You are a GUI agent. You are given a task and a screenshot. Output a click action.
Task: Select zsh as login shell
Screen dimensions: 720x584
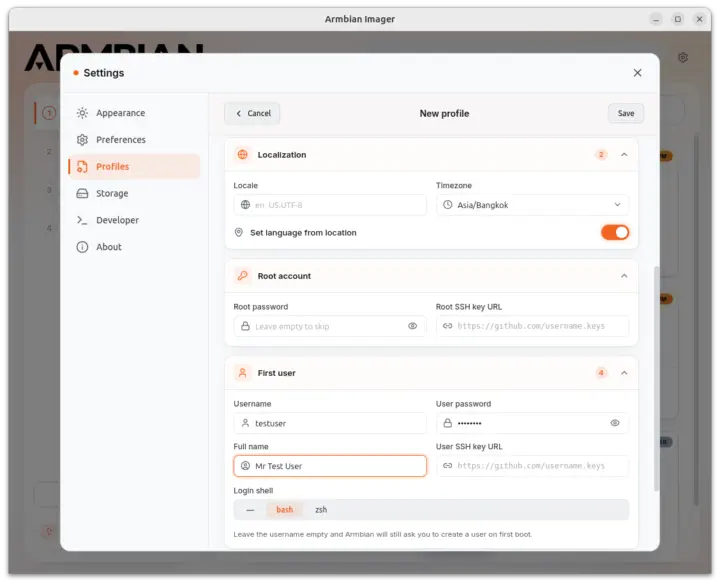321,510
